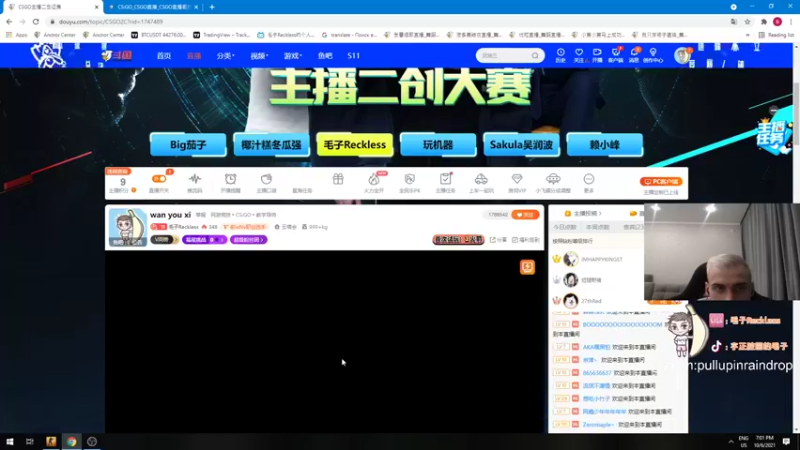Click the browser reload icon
This screenshot has height=450, width=800.
pos(36,21)
